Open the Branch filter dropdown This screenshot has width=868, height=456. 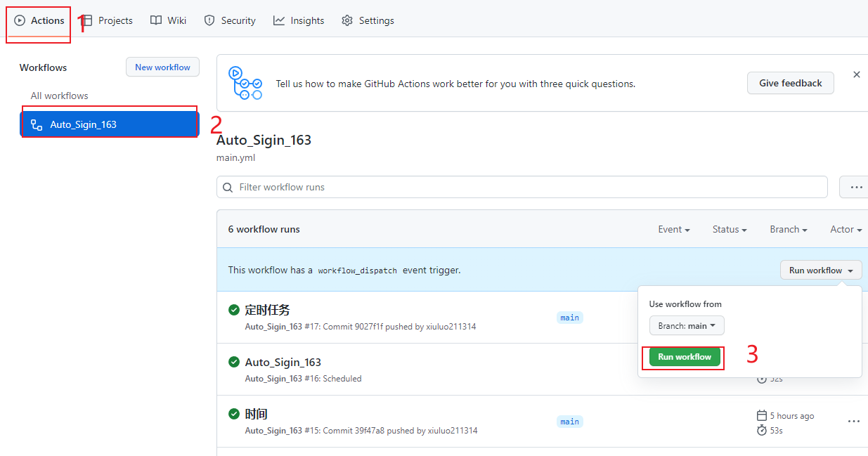(x=788, y=229)
